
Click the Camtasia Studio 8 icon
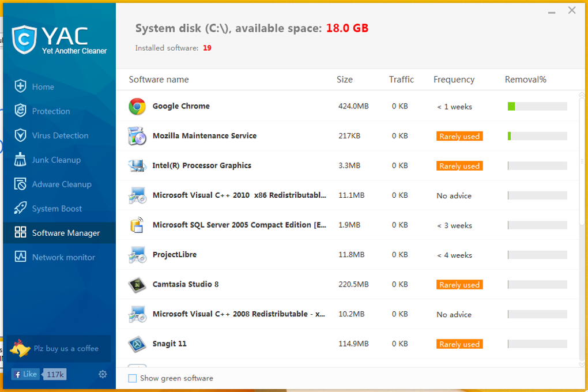[x=137, y=284]
